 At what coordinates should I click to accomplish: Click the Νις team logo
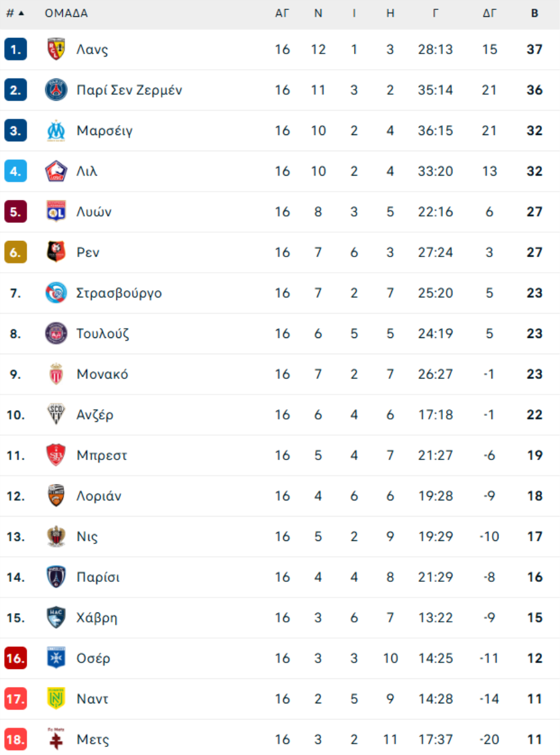coord(56,537)
